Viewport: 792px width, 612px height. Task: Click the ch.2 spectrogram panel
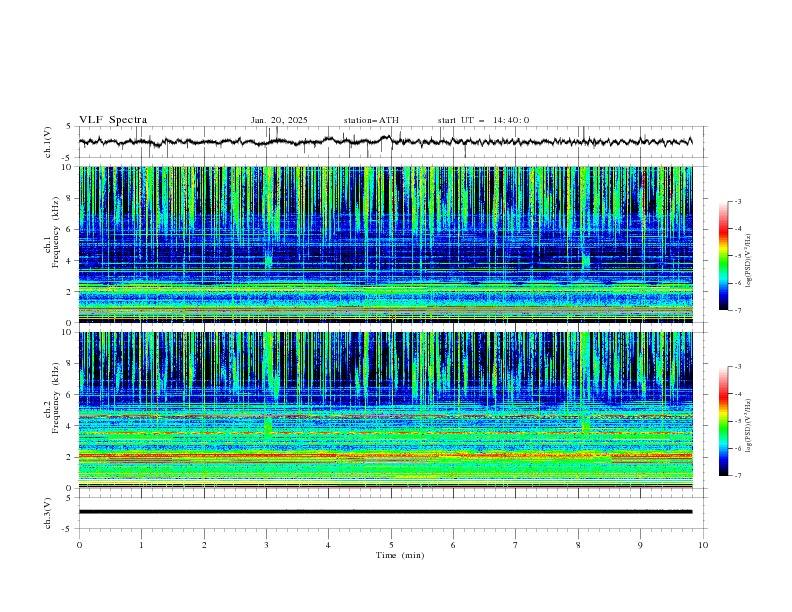pos(385,410)
